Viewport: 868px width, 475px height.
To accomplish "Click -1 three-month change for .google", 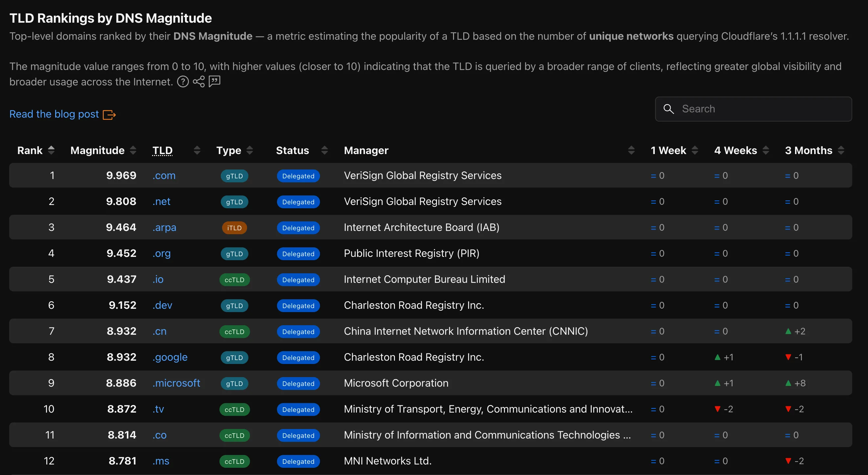I will [794, 357].
